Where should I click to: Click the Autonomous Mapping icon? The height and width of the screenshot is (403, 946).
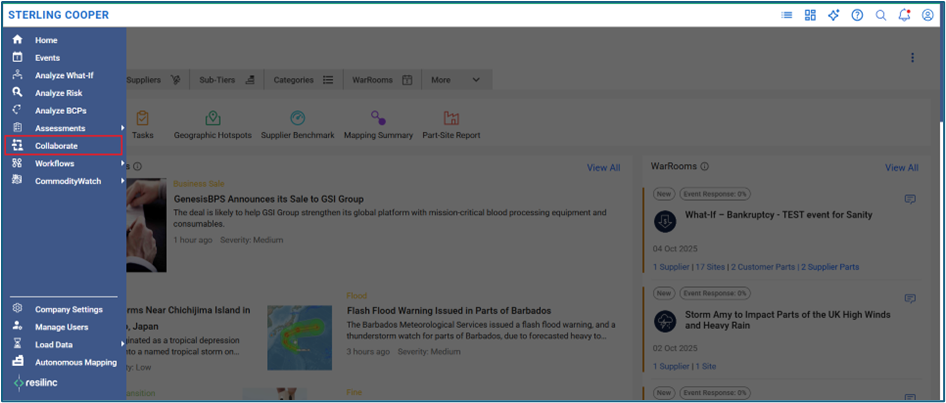[17, 361]
